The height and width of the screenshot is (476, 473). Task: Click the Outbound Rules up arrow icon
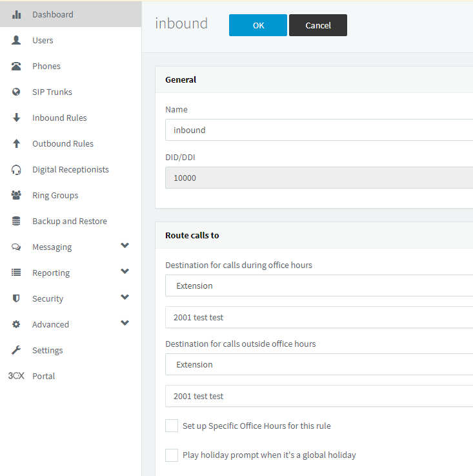click(x=16, y=143)
